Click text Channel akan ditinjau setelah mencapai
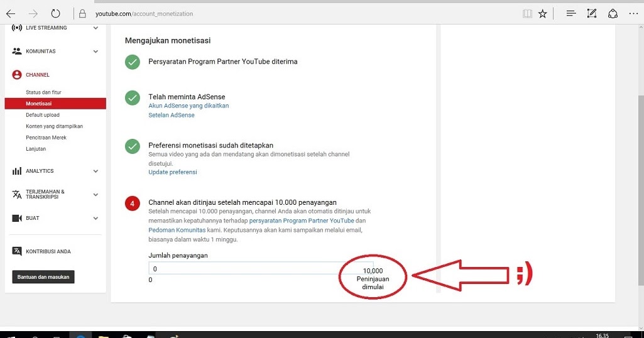 (x=243, y=202)
